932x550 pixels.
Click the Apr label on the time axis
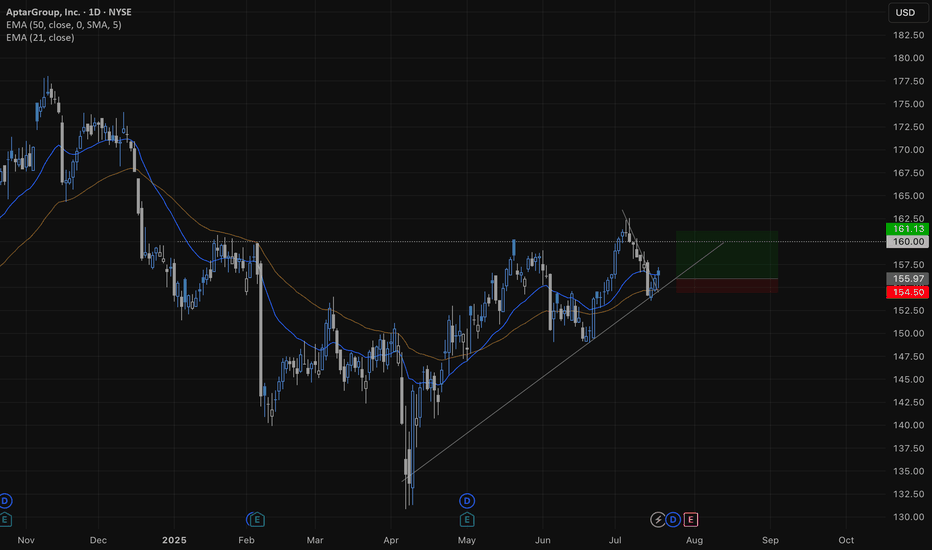pos(391,540)
